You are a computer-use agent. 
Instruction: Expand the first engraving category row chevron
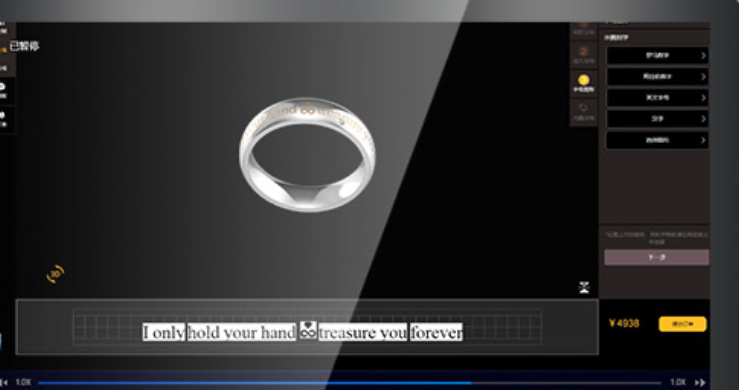coord(703,56)
